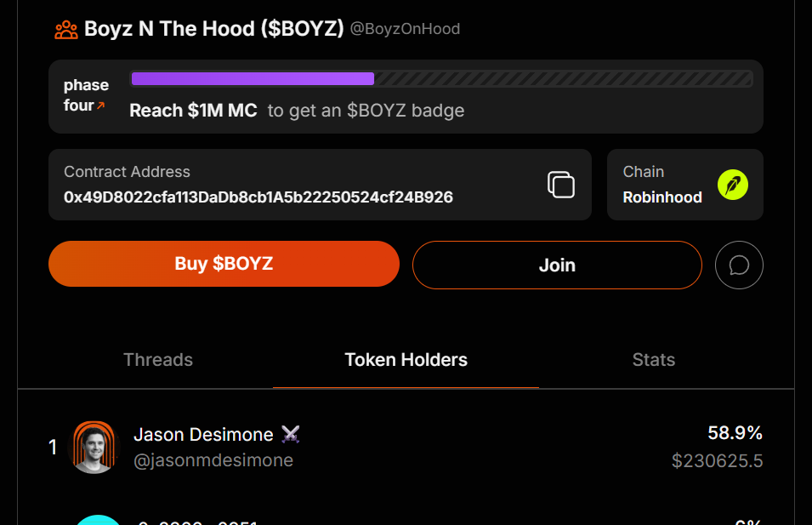The image size is (812, 525).
Task: Click the Jason Desimone holder name
Action: coord(203,434)
